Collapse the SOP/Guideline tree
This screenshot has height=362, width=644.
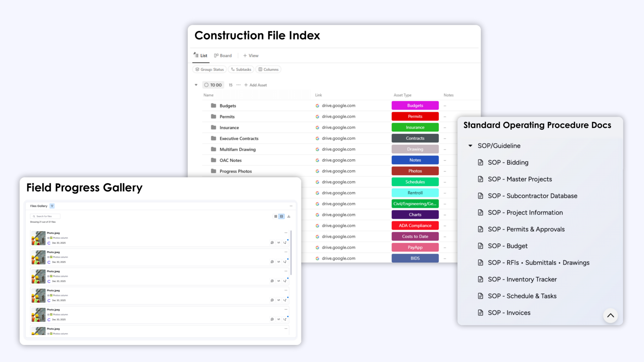470,146
